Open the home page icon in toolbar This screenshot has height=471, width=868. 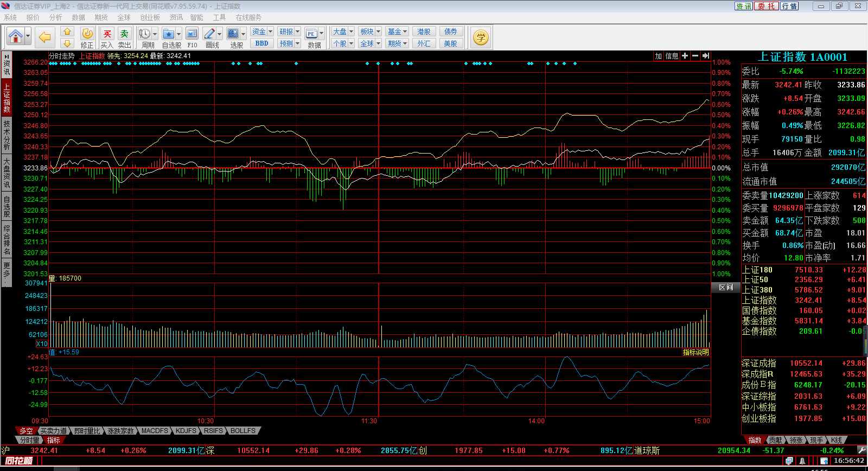point(16,37)
